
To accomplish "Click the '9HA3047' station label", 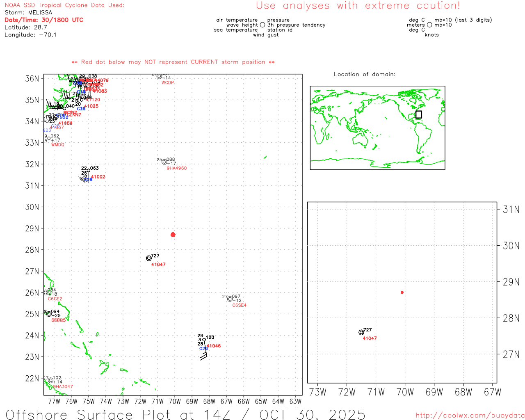I will [x=63, y=387].
